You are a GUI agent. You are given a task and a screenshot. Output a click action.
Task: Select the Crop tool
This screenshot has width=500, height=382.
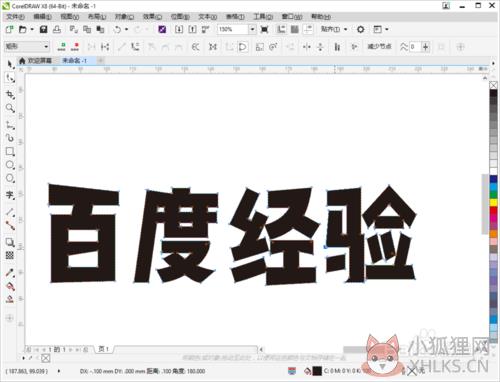click(x=10, y=95)
